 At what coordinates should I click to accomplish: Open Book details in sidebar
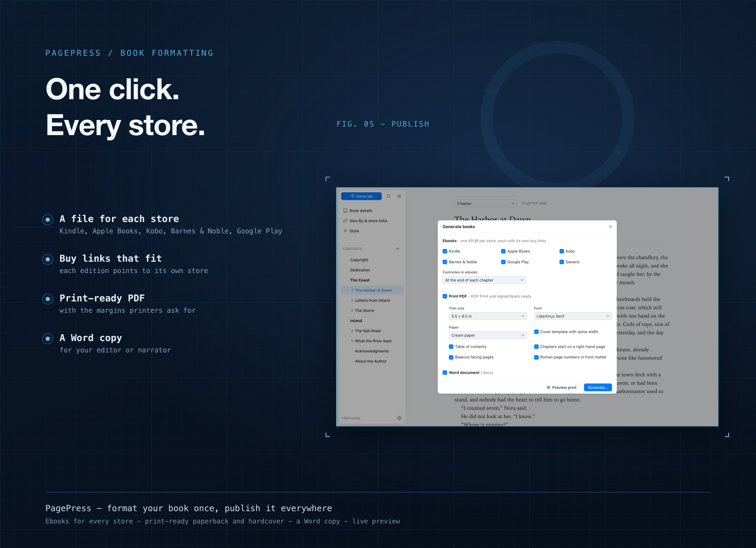pos(372,211)
